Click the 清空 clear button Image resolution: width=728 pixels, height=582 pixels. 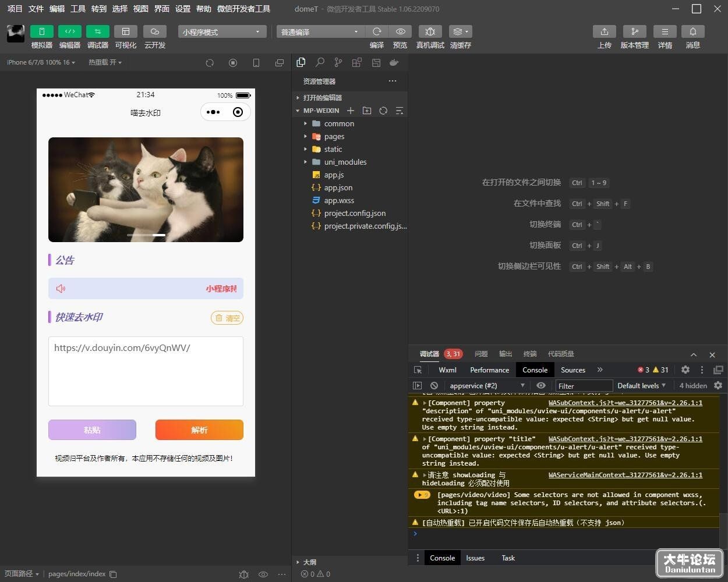coord(227,318)
